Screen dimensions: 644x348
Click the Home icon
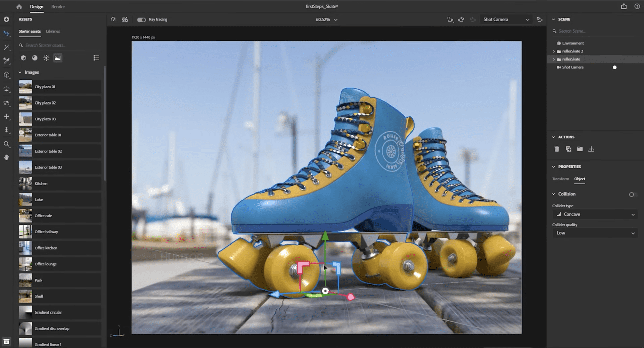19,7
